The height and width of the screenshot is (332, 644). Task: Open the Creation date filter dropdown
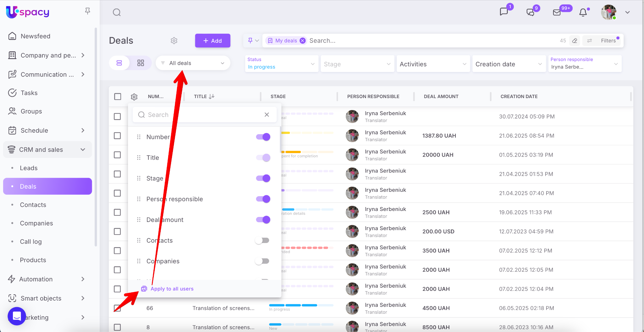click(508, 64)
